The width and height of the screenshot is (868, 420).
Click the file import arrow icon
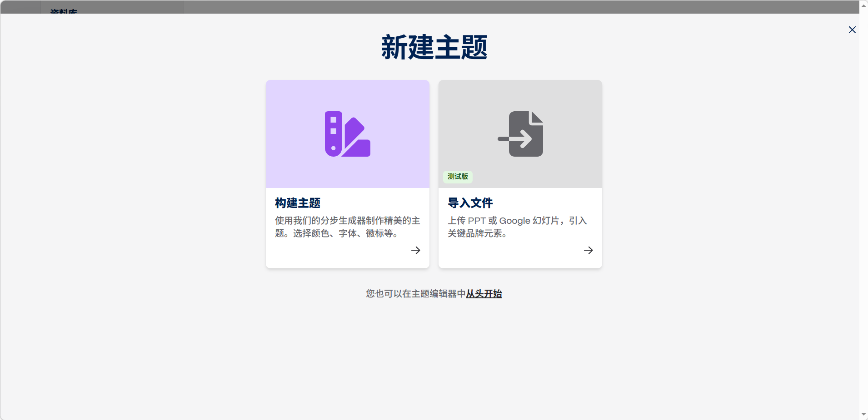click(x=521, y=134)
